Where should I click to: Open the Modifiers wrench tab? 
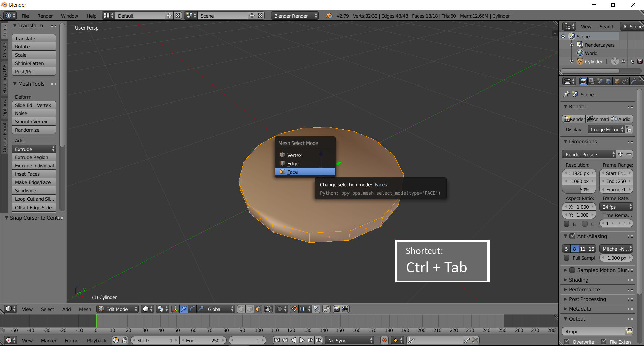click(x=634, y=81)
